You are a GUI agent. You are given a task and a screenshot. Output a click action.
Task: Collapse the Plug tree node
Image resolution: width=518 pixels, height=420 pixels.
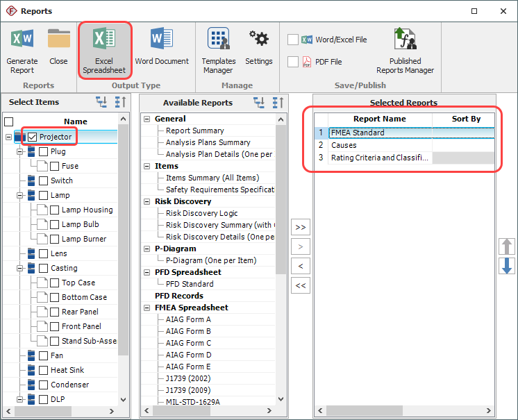(x=20, y=151)
